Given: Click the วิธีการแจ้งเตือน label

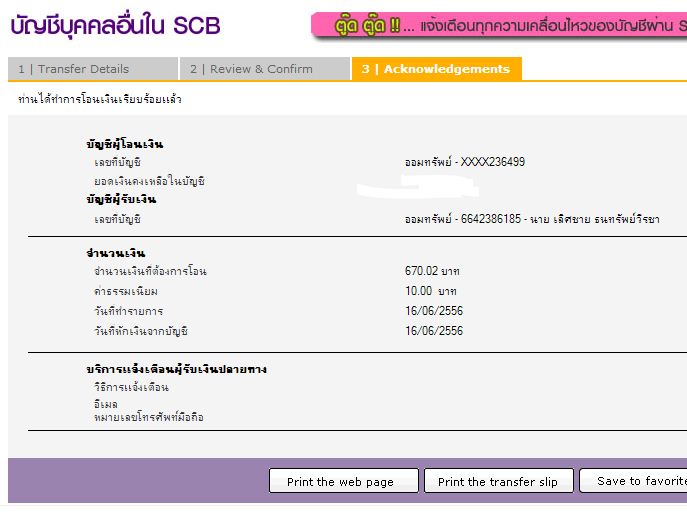Looking at the screenshot, I should tap(131, 387).
